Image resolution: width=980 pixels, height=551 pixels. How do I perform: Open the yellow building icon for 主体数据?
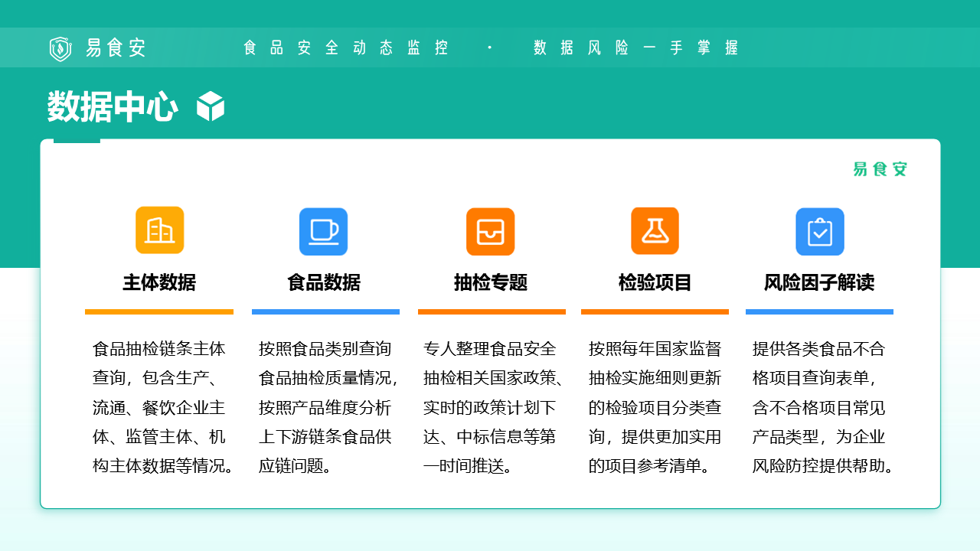159,230
